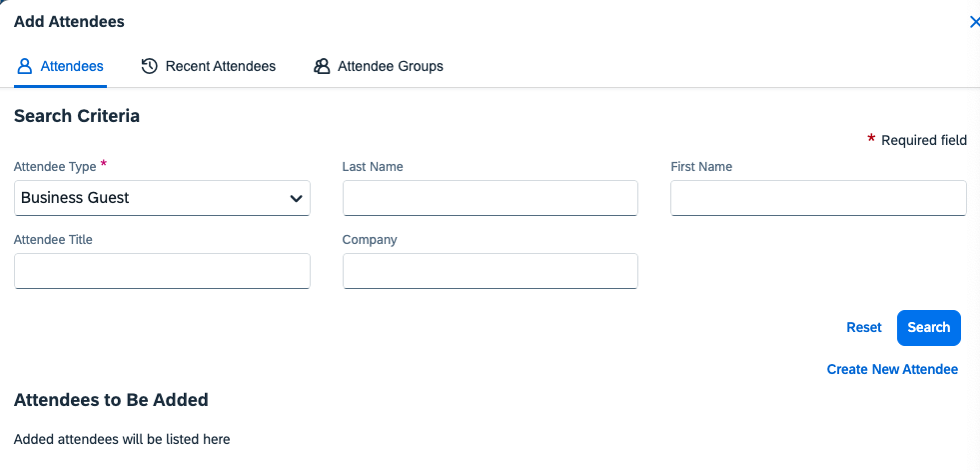The height and width of the screenshot is (472, 980).
Task: Focus the Last Name input box
Action: point(490,198)
